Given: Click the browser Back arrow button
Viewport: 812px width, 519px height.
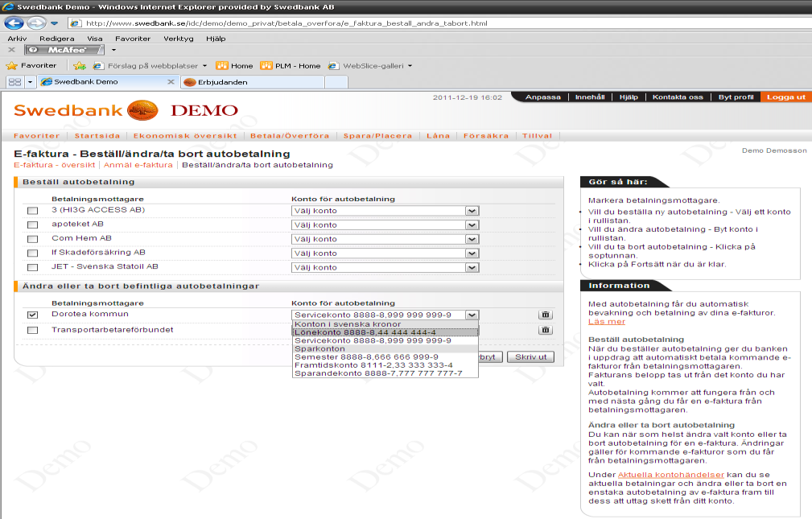Looking at the screenshot, I should click(x=14, y=23).
